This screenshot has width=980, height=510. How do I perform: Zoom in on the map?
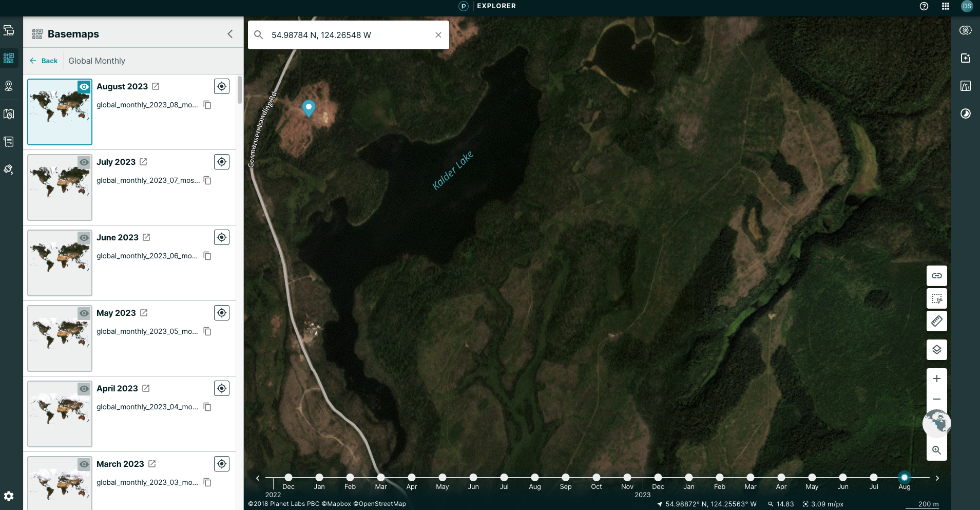point(937,379)
